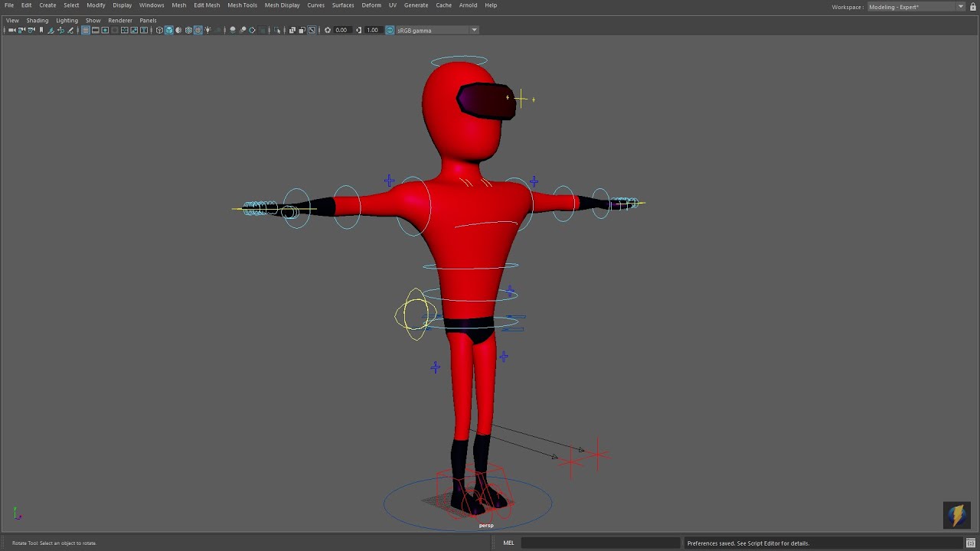Screen dimensions: 980x551
Task: Open the panel Lighting menu
Action: (x=67, y=21)
